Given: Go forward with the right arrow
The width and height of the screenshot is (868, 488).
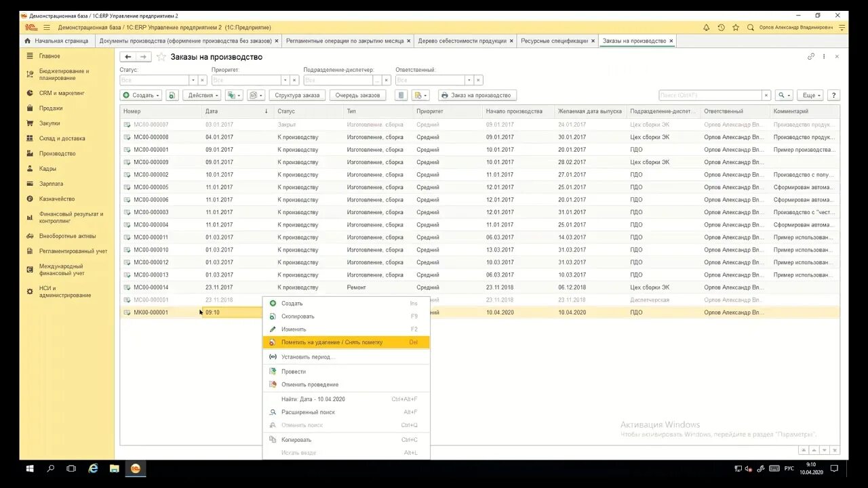Looking at the screenshot, I should [x=143, y=57].
